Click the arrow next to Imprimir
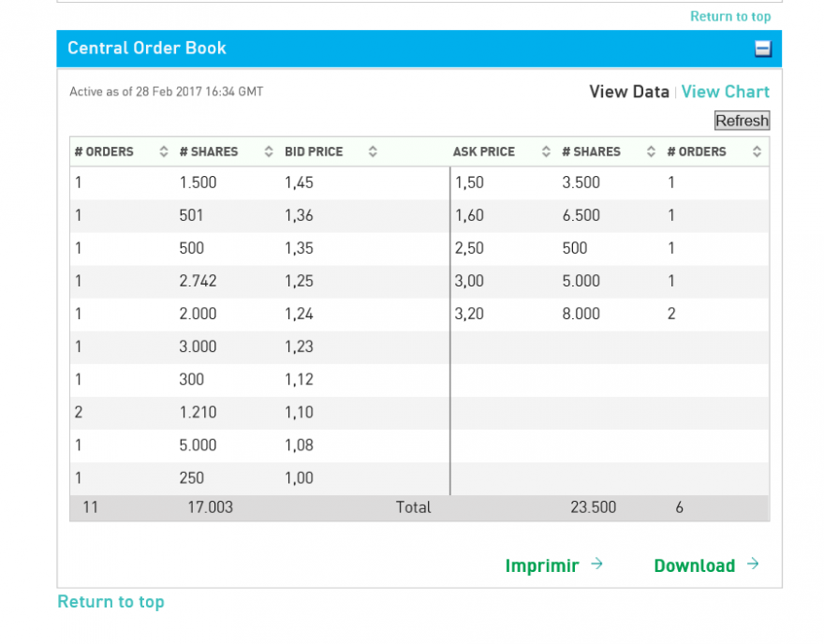 coord(596,564)
